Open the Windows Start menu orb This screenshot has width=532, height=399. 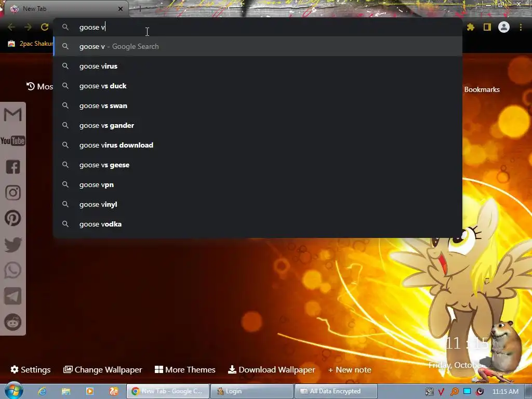(14, 391)
